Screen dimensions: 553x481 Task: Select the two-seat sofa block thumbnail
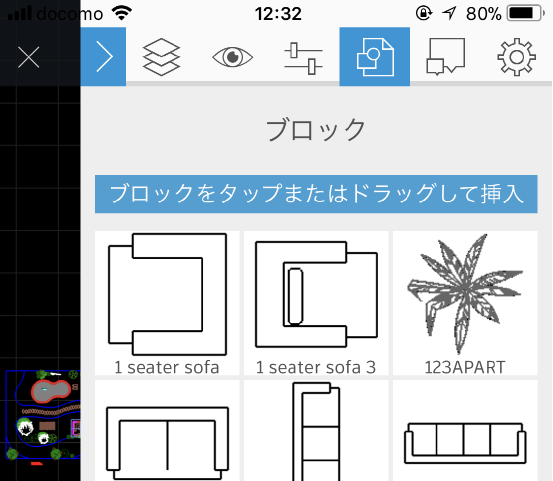[x=167, y=431]
